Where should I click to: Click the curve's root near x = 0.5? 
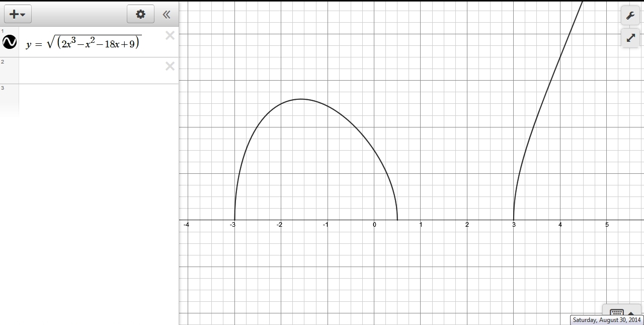pos(397,220)
